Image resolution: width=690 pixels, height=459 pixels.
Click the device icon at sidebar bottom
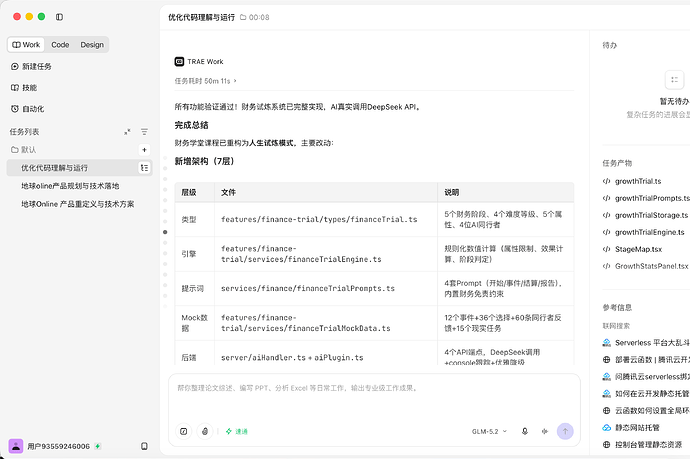coord(144,446)
